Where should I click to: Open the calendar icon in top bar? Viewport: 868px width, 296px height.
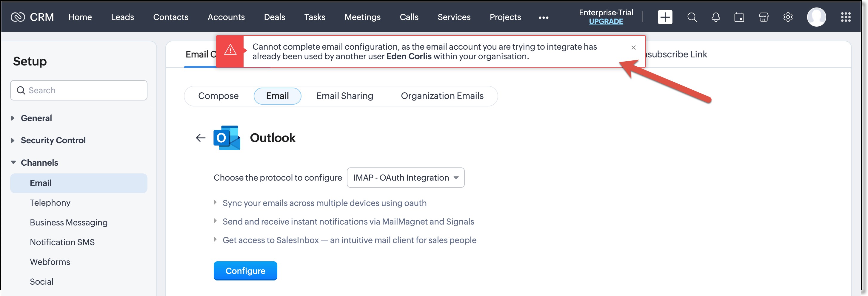pyautogui.click(x=739, y=17)
